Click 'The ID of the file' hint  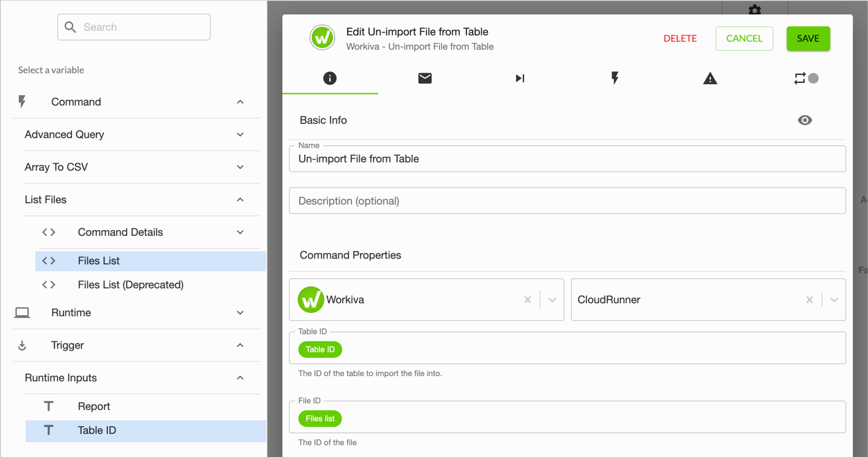(327, 442)
